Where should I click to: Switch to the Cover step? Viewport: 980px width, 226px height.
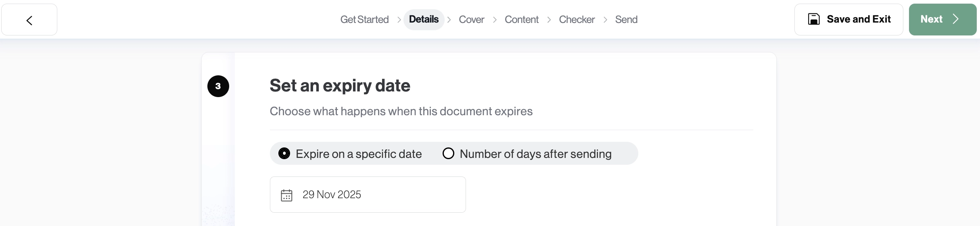[x=471, y=20]
